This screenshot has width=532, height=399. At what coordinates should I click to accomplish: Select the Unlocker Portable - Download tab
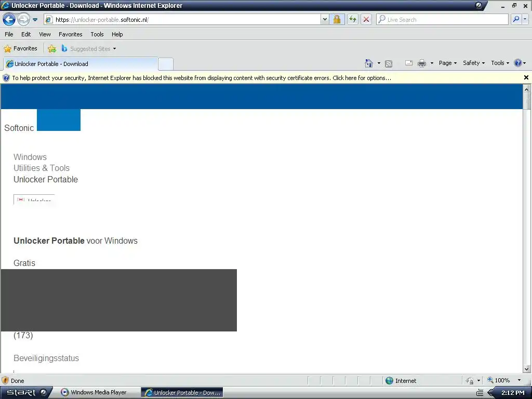[x=81, y=64]
